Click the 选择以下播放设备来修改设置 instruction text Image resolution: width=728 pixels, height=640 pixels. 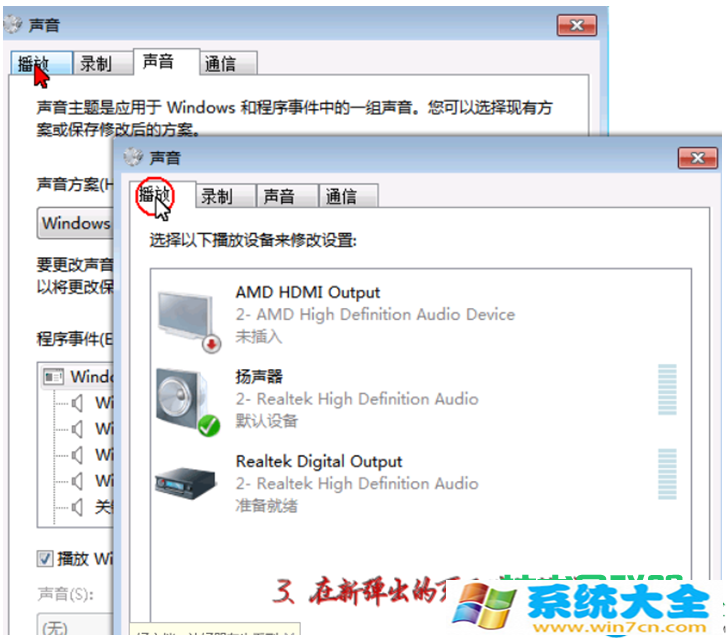[253, 241]
